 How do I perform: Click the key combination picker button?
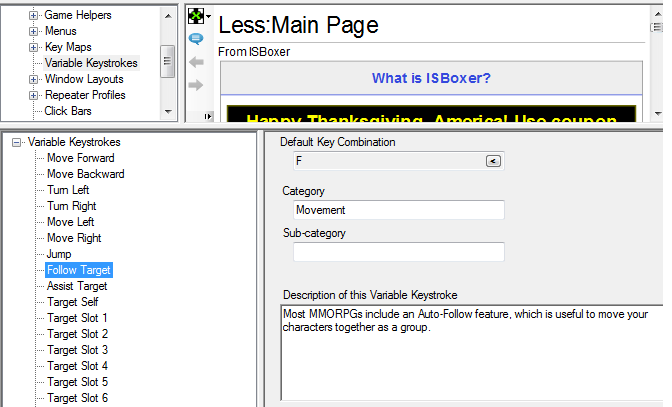(493, 161)
